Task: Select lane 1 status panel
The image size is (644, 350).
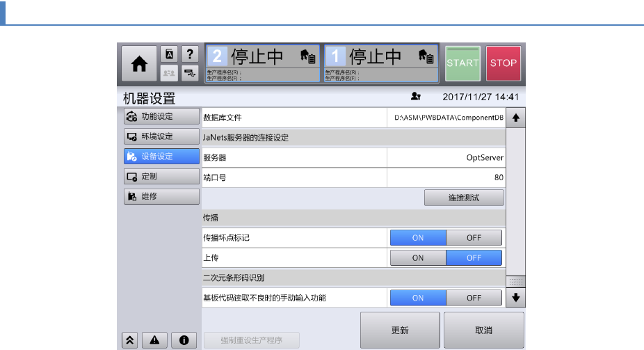Action: [381, 63]
